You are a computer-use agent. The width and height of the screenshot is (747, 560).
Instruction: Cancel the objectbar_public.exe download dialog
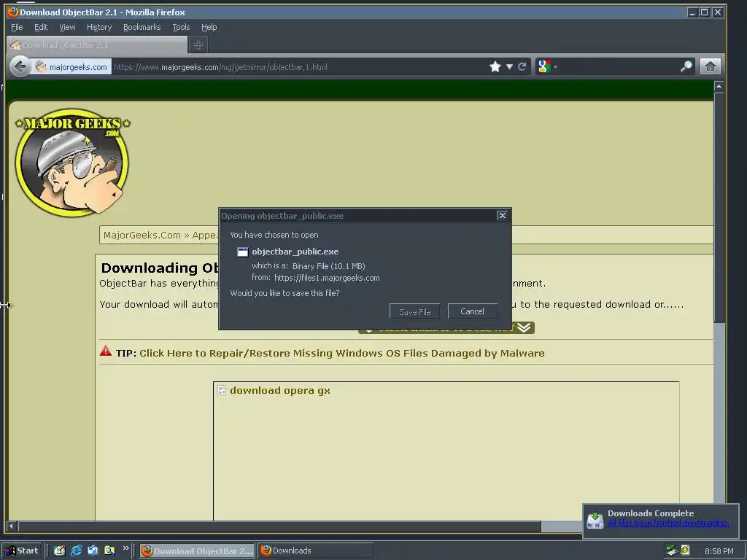tap(472, 311)
